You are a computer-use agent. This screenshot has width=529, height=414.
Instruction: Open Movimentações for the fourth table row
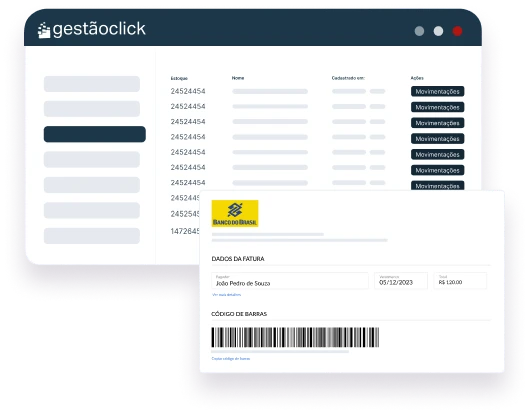click(437, 139)
